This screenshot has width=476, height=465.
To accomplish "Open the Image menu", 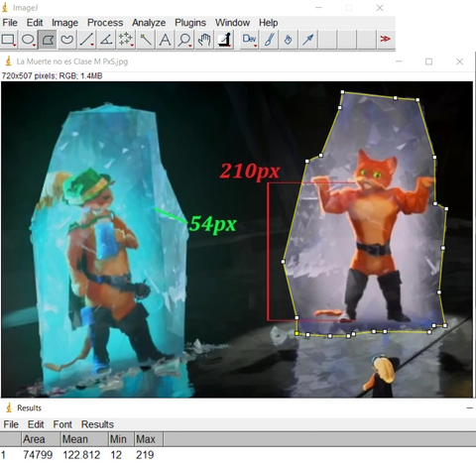I will click(64, 23).
